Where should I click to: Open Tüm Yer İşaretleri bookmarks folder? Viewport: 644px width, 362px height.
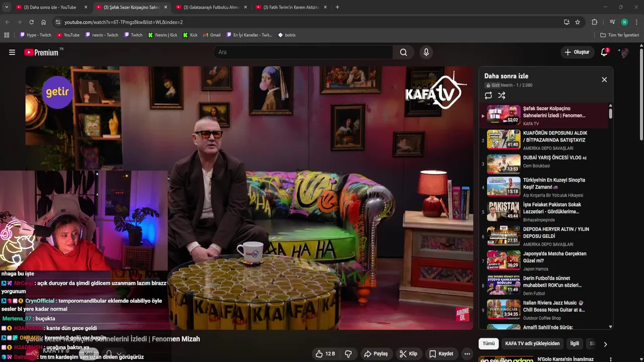click(x=619, y=35)
